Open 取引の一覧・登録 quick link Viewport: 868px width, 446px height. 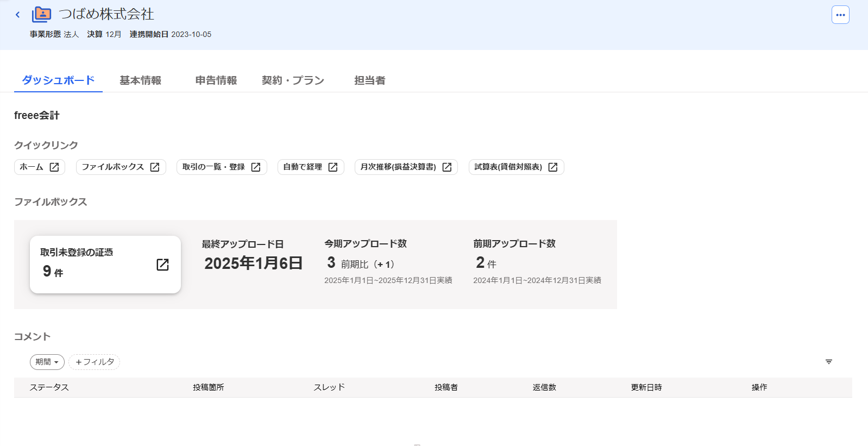click(222, 167)
